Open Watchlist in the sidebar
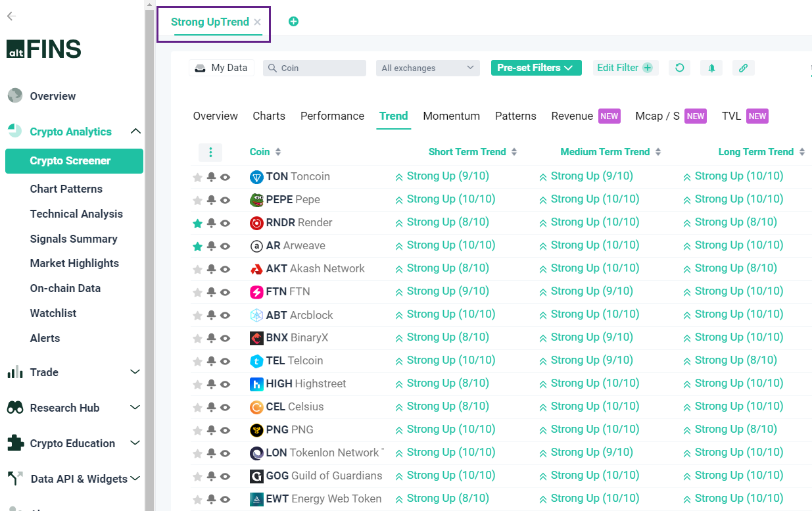812x511 pixels. [x=53, y=313]
